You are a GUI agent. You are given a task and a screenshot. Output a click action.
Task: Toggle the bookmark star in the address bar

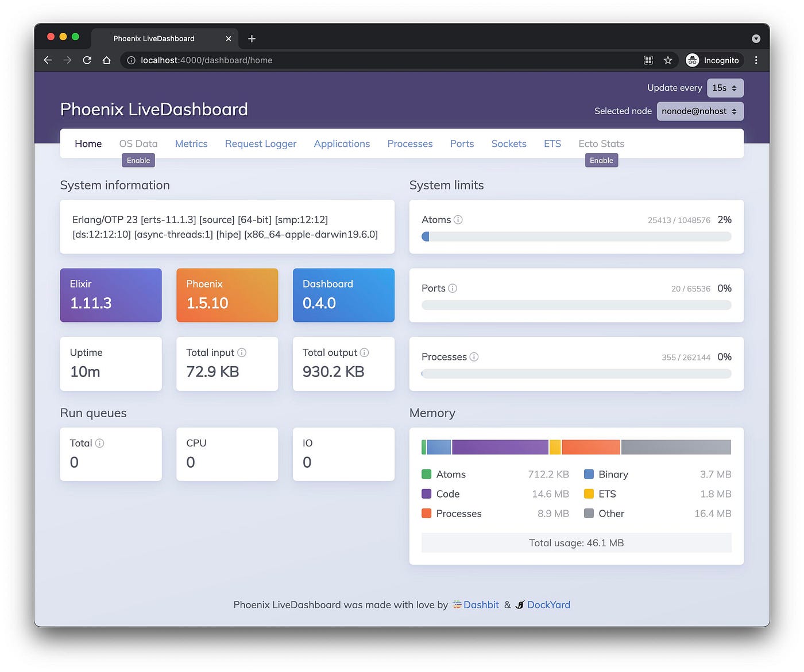click(668, 60)
